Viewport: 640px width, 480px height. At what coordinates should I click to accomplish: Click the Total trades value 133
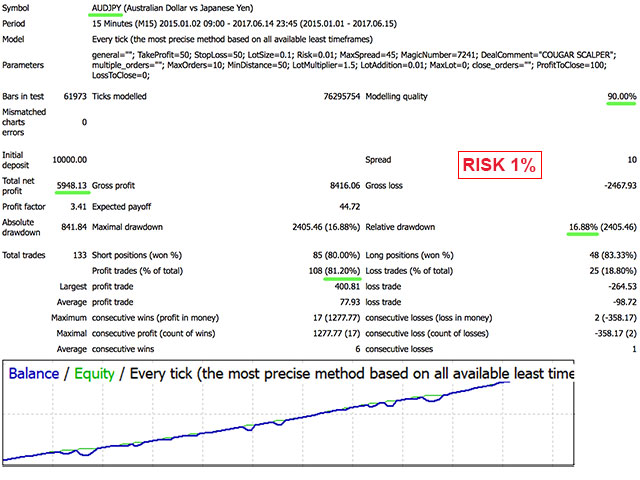pos(80,255)
